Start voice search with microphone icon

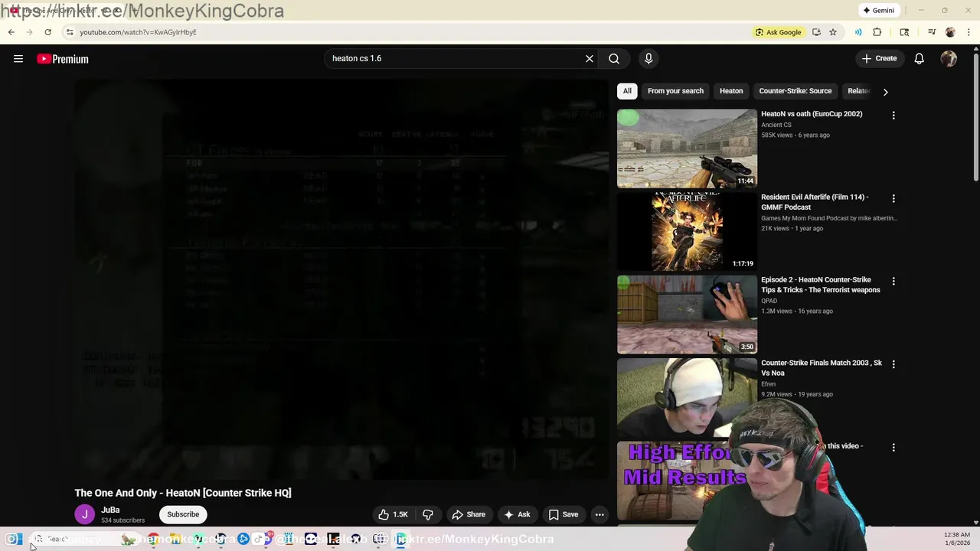pos(648,58)
